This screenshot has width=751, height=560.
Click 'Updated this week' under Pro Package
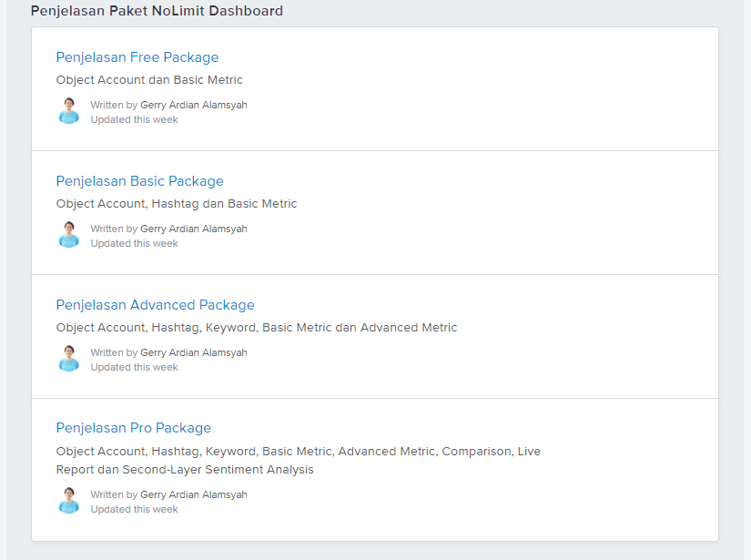[x=134, y=509]
